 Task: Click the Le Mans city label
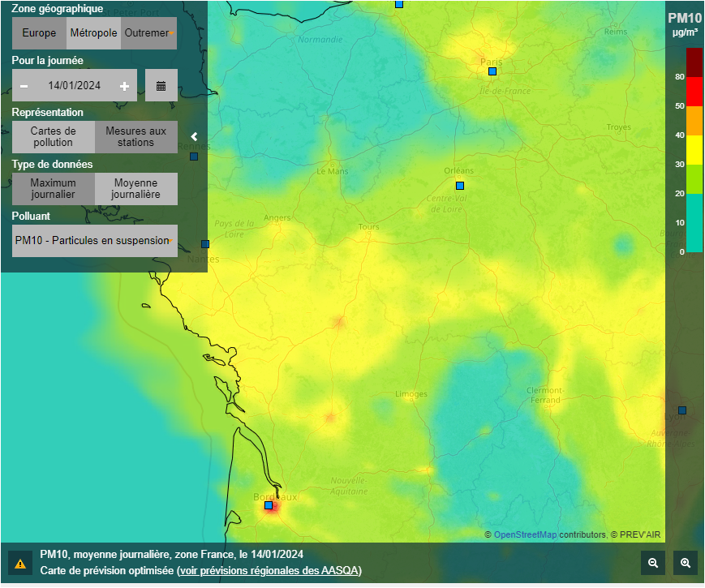[x=333, y=171]
